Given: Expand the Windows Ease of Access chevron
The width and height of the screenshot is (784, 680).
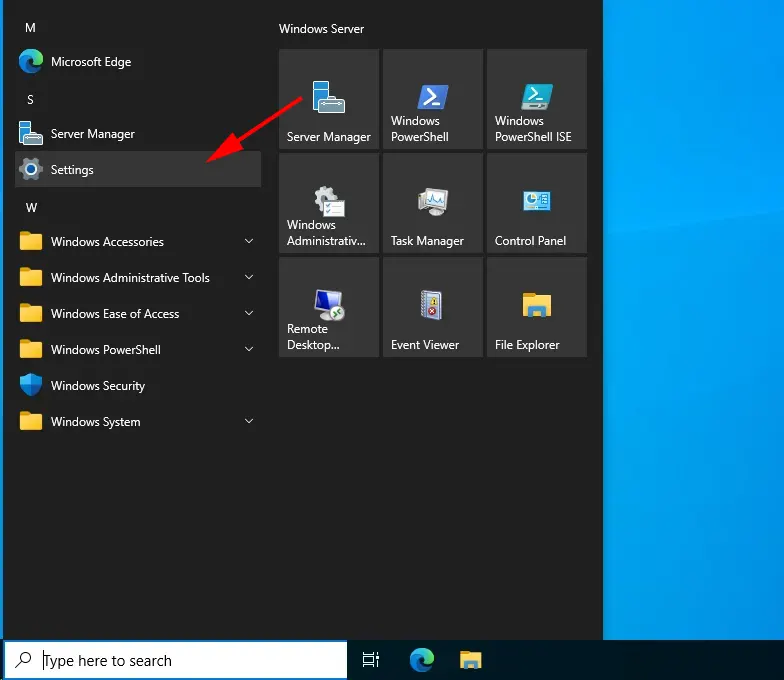Looking at the screenshot, I should point(248,313).
